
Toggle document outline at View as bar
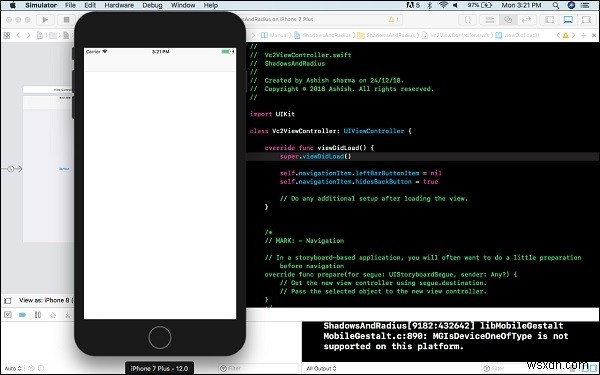tap(7, 301)
